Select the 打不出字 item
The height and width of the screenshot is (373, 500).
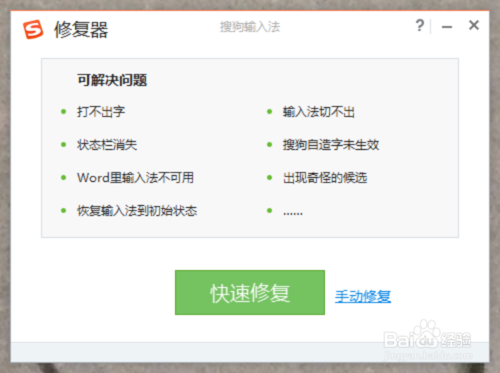[x=101, y=112]
